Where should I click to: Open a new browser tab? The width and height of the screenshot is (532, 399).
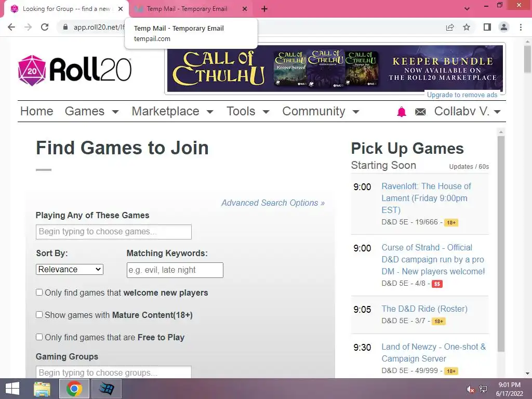point(264,9)
